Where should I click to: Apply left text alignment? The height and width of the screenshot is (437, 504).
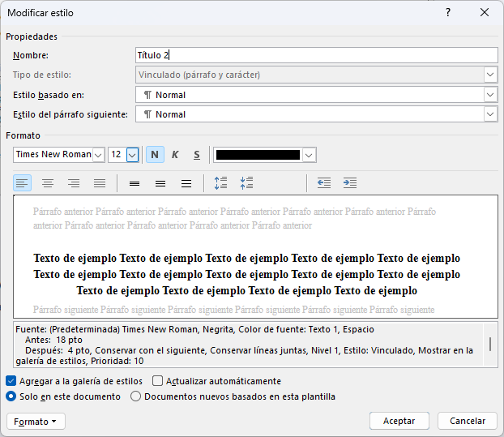(23, 183)
